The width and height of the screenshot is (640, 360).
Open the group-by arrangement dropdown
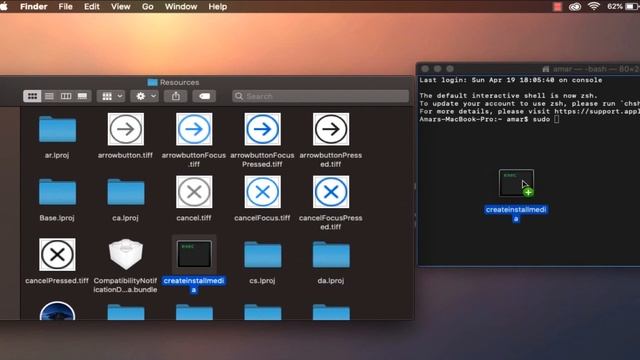[111, 96]
